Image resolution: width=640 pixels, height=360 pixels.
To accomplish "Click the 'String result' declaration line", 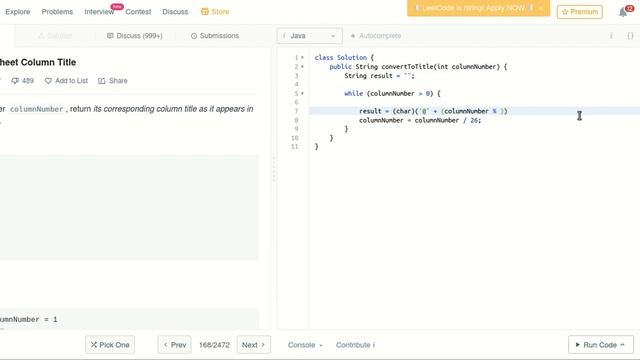I will (379, 76).
